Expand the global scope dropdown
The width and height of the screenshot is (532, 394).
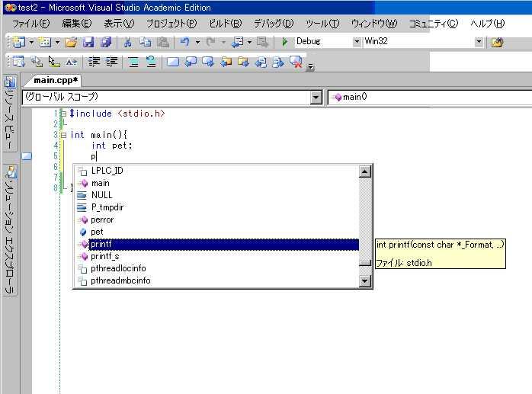pyautogui.click(x=316, y=98)
